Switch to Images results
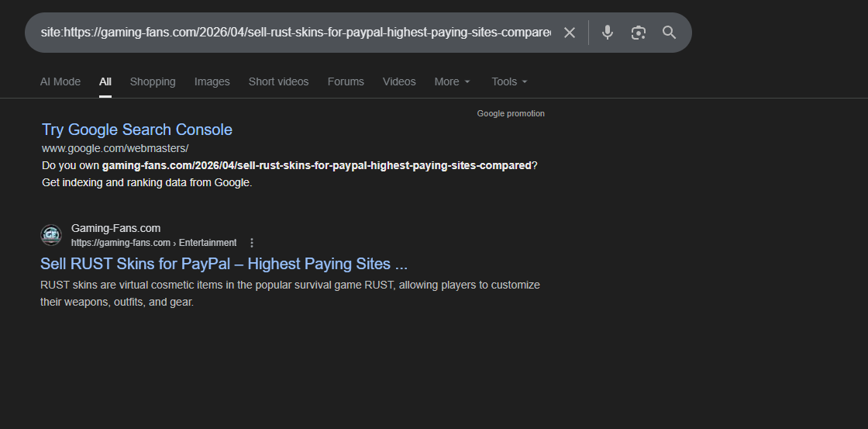868x429 pixels. (x=212, y=81)
